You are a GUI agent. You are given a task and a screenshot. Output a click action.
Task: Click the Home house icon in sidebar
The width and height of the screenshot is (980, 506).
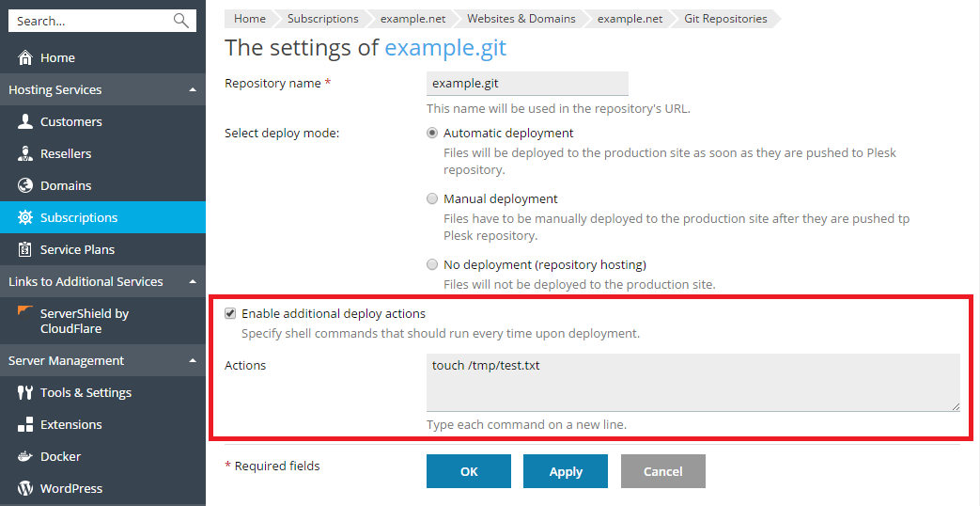pyautogui.click(x=25, y=58)
